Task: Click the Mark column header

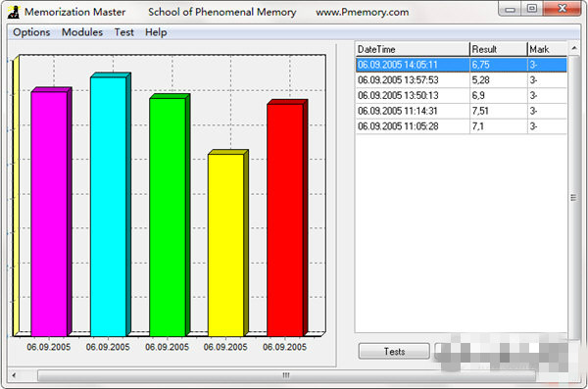Action: point(547,49)
